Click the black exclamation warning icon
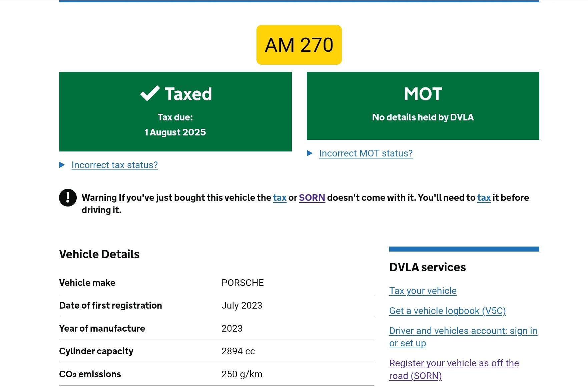 pyautogui.click(x=68, y=198)
